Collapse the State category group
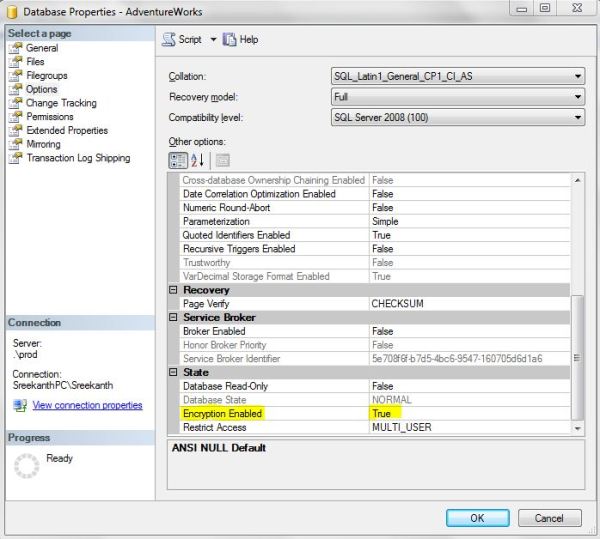The image size is (600, 539). [173, 373]
